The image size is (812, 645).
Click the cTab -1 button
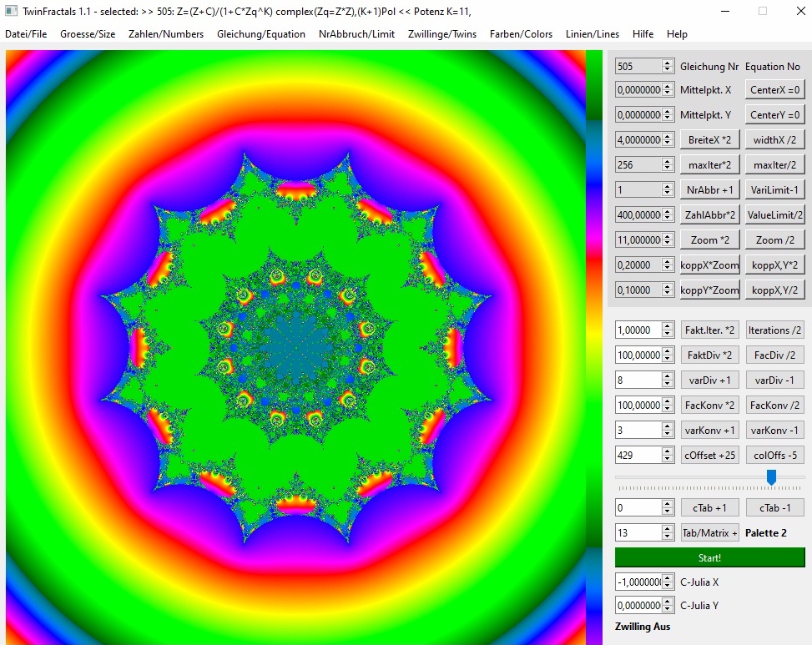pyautogui.click(x=774, y=508)
